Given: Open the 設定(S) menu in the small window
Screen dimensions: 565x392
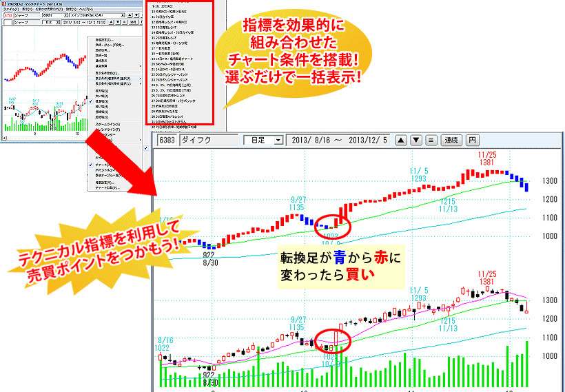Looking at the screenshot, I should coord(72,10).
